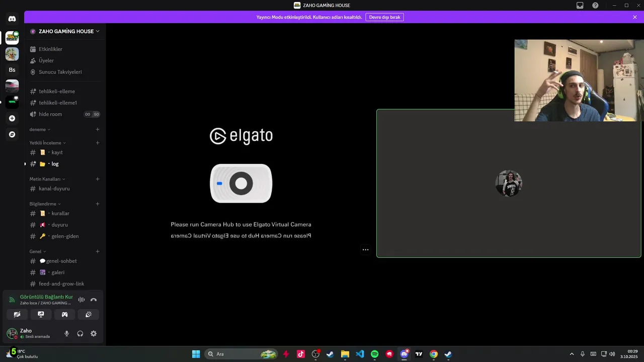Add a channel to deneme category

pos(98,129)
